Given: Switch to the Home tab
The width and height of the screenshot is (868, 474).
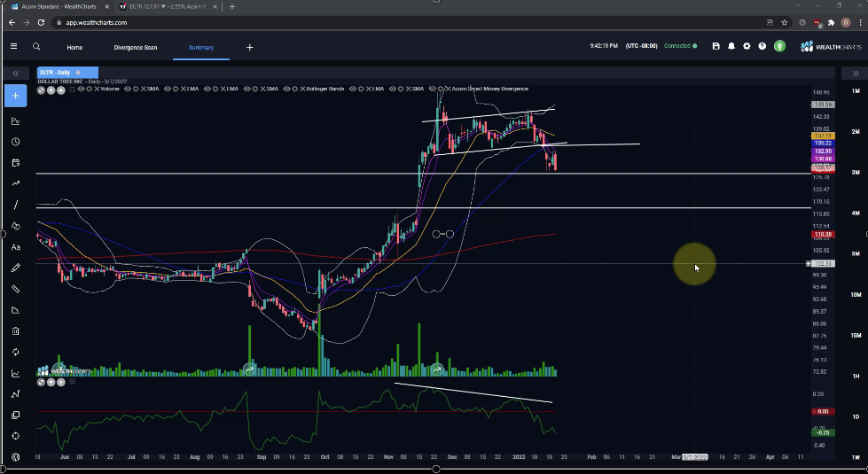Looking at the screenshot, I should click(74, 48).
